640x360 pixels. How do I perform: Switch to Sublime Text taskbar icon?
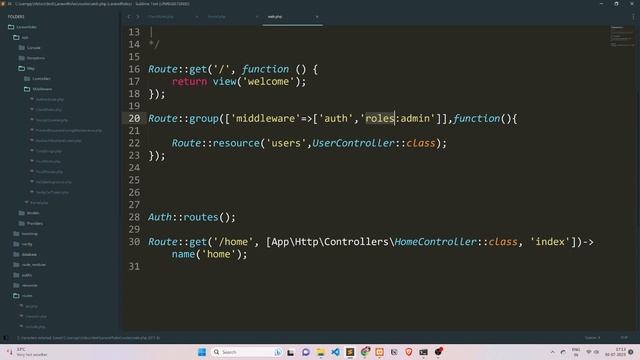[x=350, y=352]
